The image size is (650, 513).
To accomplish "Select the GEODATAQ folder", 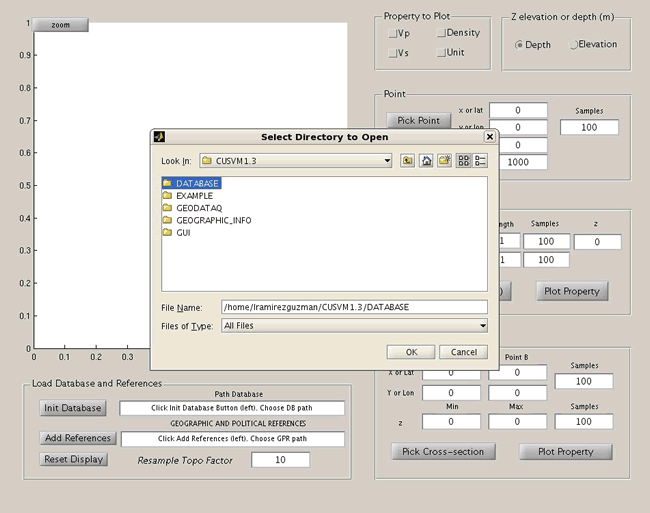I will [196, 208].
